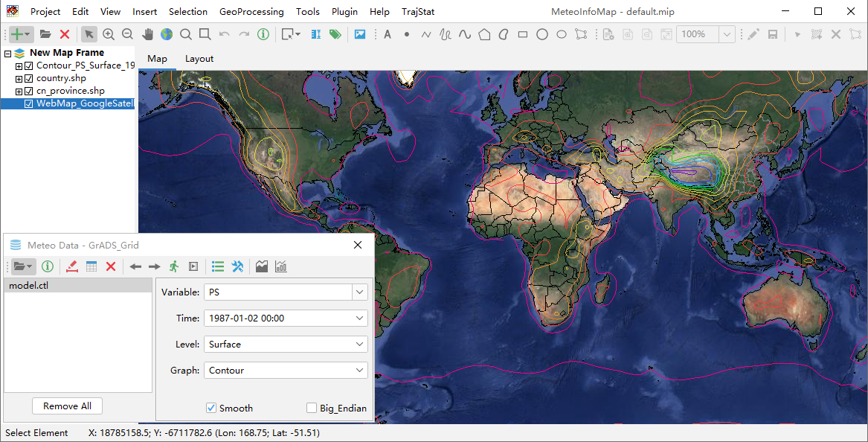Click the Zoom In magnifier tool
The image size is (868, 442).
[109, 34]
